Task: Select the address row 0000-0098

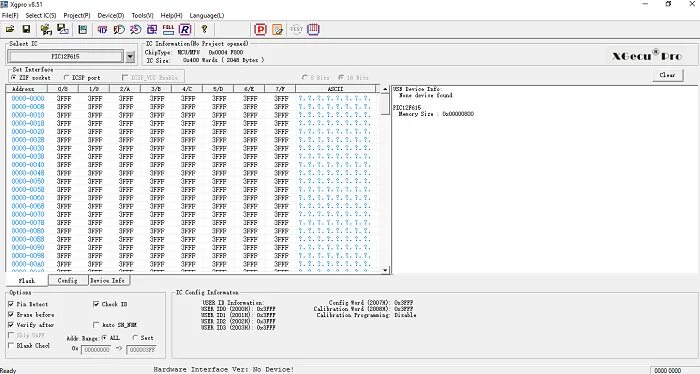Action: click(28, 256)
